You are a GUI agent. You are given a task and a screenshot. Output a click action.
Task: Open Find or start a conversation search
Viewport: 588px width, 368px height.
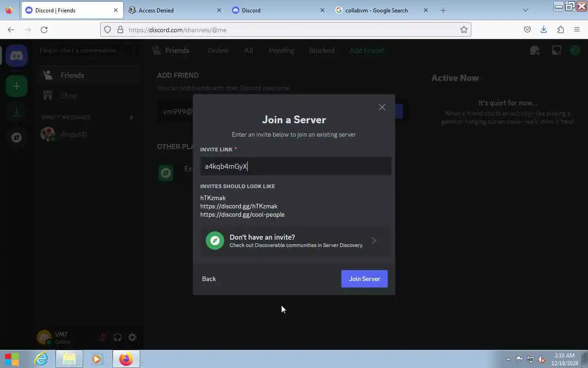(86, 50)
